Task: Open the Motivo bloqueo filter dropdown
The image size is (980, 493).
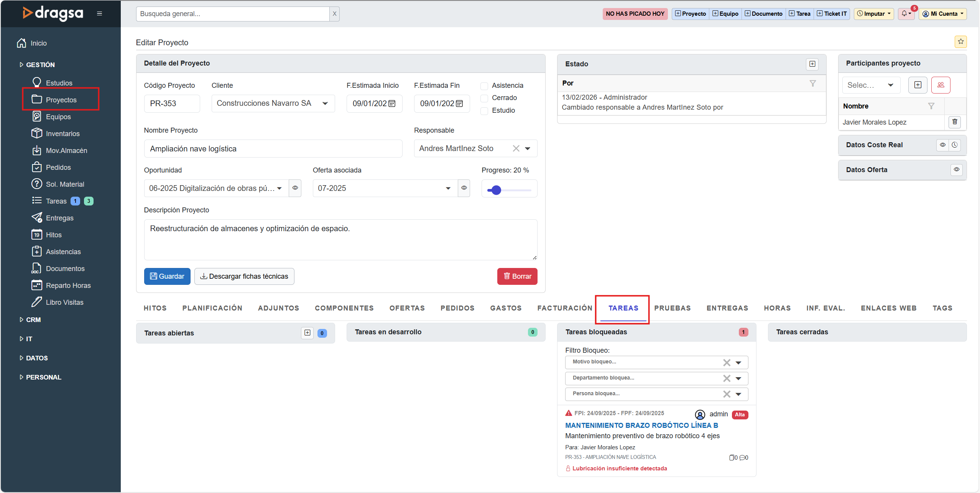Action: (x=738, y=363)
